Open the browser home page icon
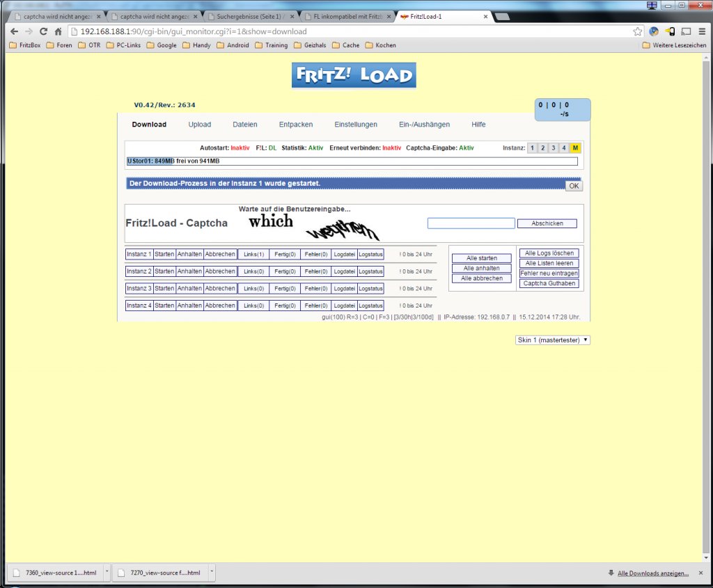This screenshot has height=588, width=713. click(58, 31)
